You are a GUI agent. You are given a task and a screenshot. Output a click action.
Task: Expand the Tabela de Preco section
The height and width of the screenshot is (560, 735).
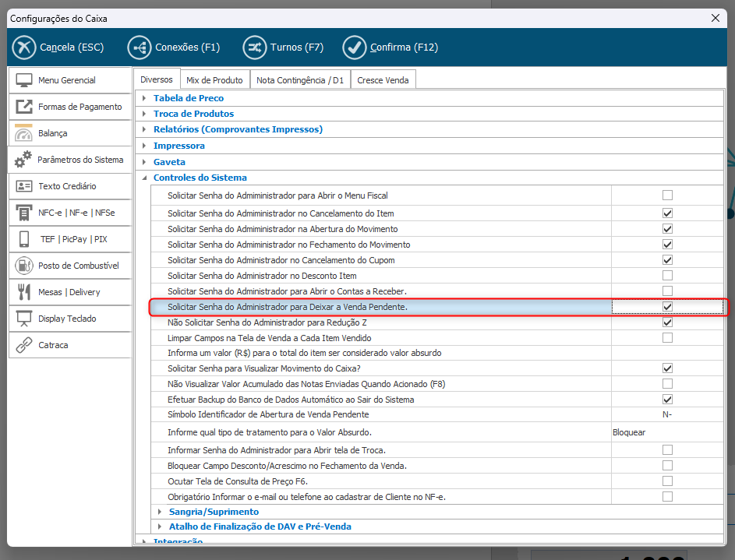click(144, 98)
